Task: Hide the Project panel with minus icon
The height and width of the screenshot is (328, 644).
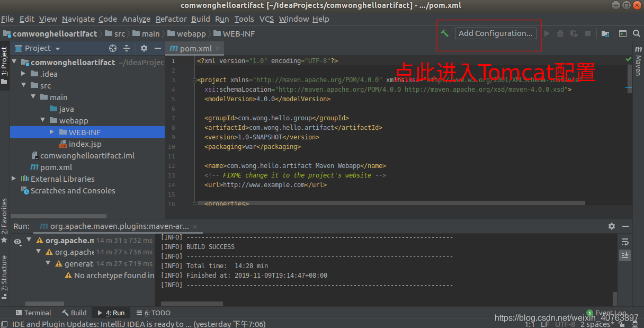Action: click(x=157, y=48)
